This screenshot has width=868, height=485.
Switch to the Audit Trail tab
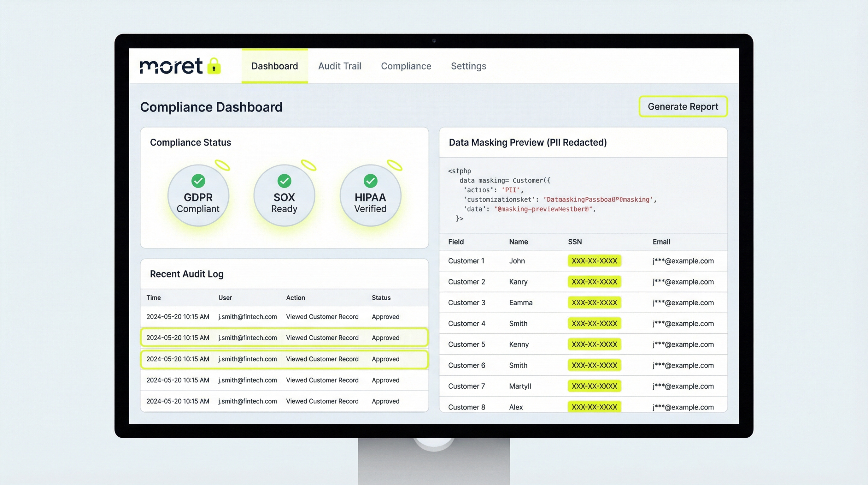pyautogui.click(x=339, y=66)
